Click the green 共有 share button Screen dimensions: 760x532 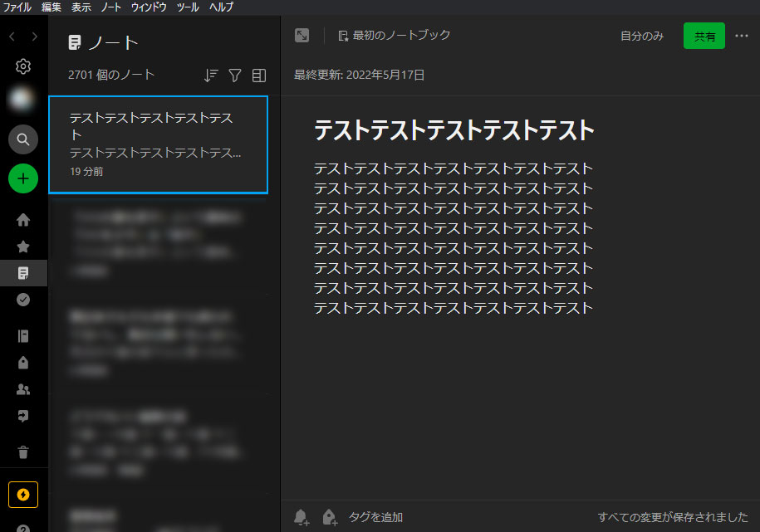(x=704, y=36)
